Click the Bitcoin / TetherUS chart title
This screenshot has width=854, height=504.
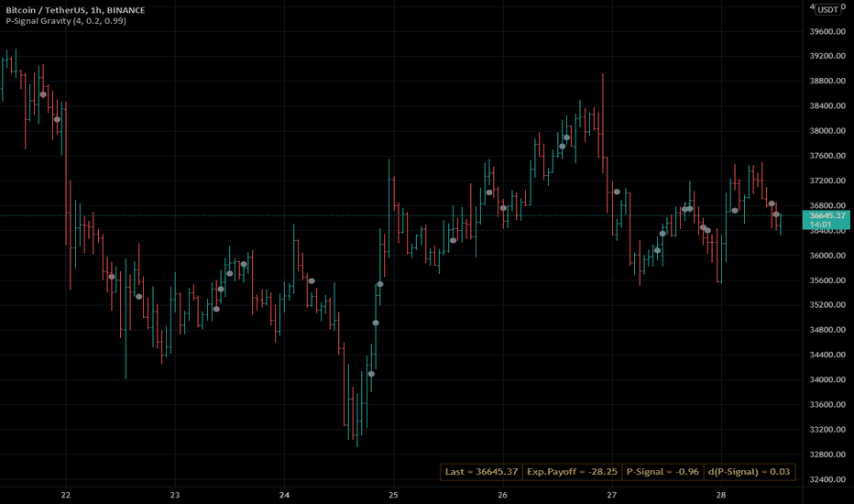pyautogui.click(x=75, y=10)
